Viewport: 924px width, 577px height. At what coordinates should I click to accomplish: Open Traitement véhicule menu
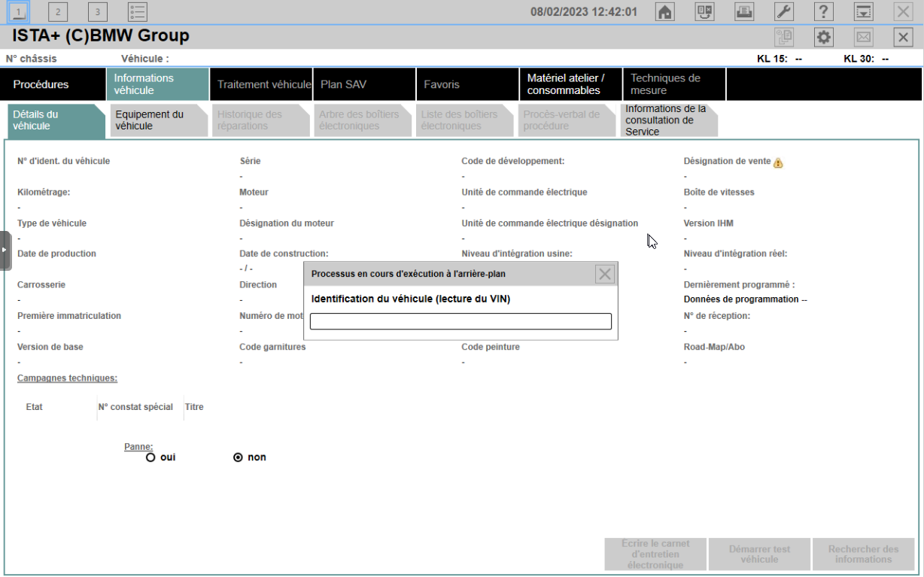(x=260, y=84)
